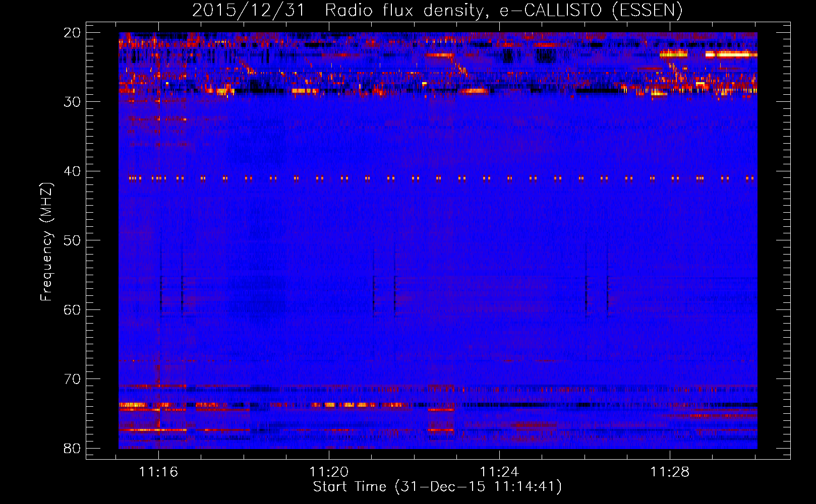This screenshot has width=816, height=504.
Task: Click the 11:16 time tick label
Action: (159, 472)
